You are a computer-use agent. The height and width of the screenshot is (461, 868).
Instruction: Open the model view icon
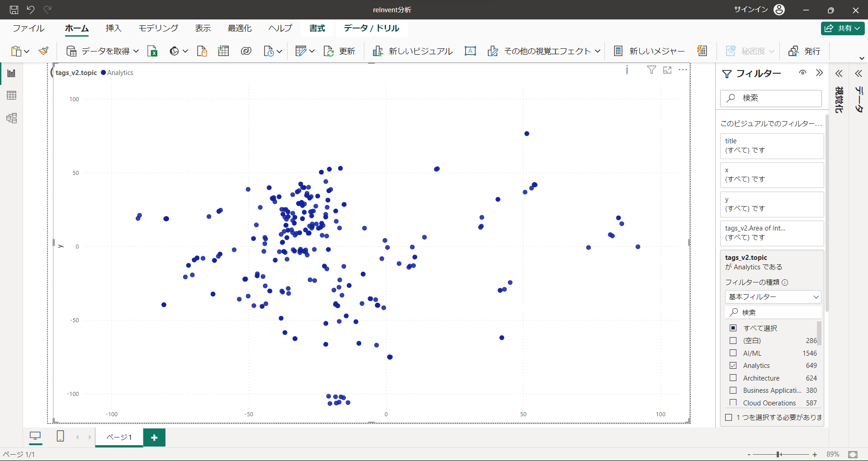12,118
